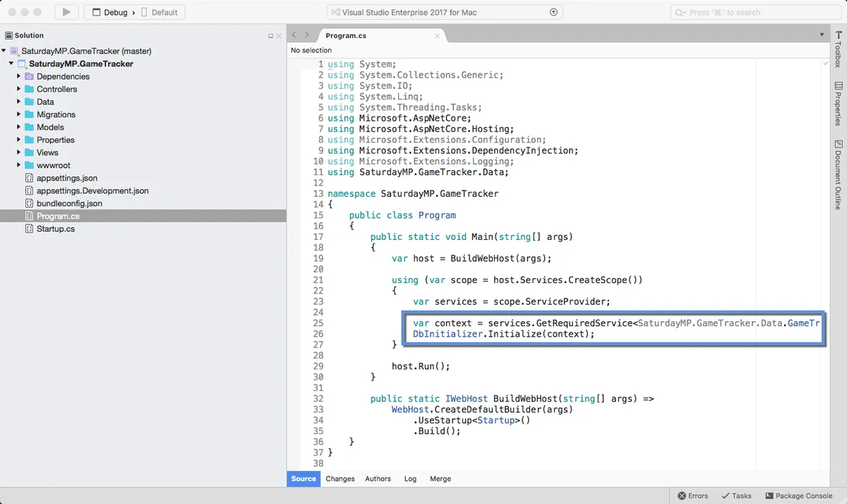Navigate forward in editor history
The height and width of the screenshot is (504, 847).
pyautogui.click(x=307, y=35)
